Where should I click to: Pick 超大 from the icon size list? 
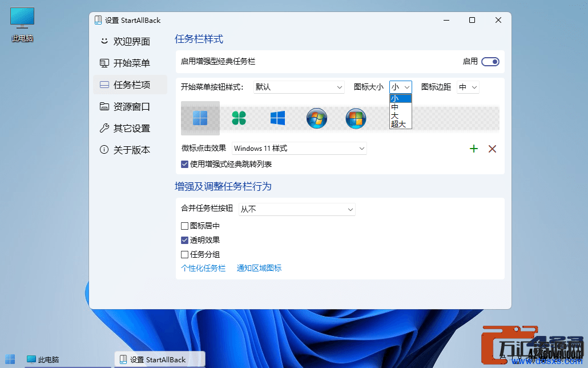pos(401,125)
